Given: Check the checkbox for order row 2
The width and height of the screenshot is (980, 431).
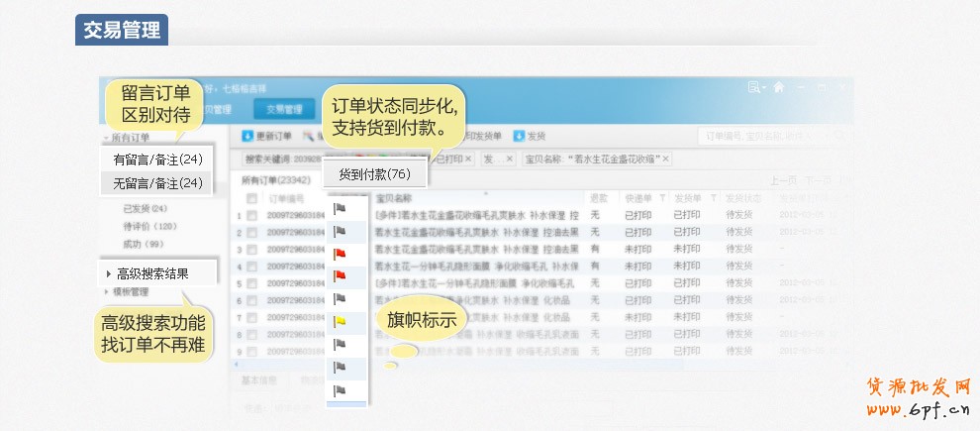Looking at the screenshot, I should tap(251, 233).
